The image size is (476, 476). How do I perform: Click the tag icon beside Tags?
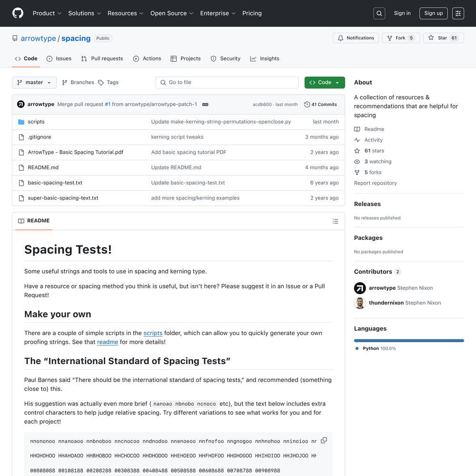[101, 82]
